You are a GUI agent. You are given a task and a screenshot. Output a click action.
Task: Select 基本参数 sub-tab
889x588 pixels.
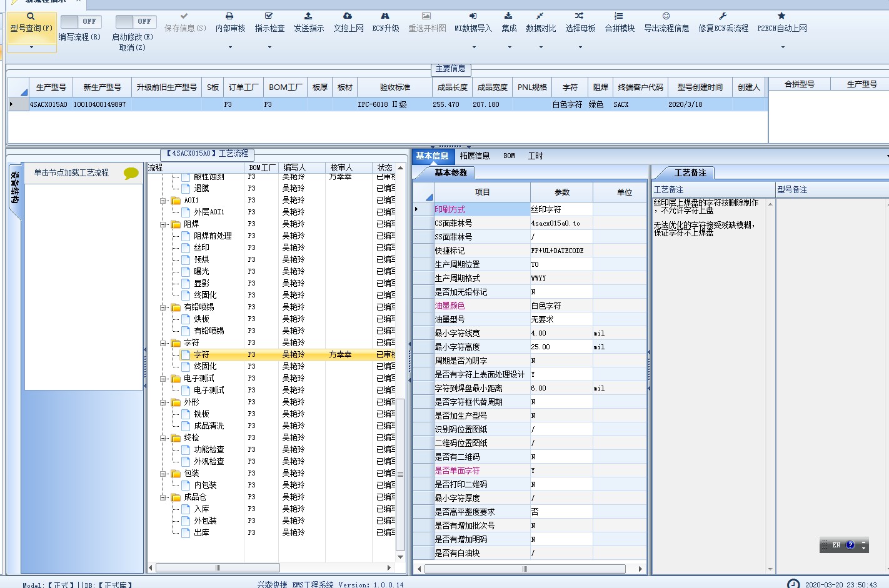[451, 172]
